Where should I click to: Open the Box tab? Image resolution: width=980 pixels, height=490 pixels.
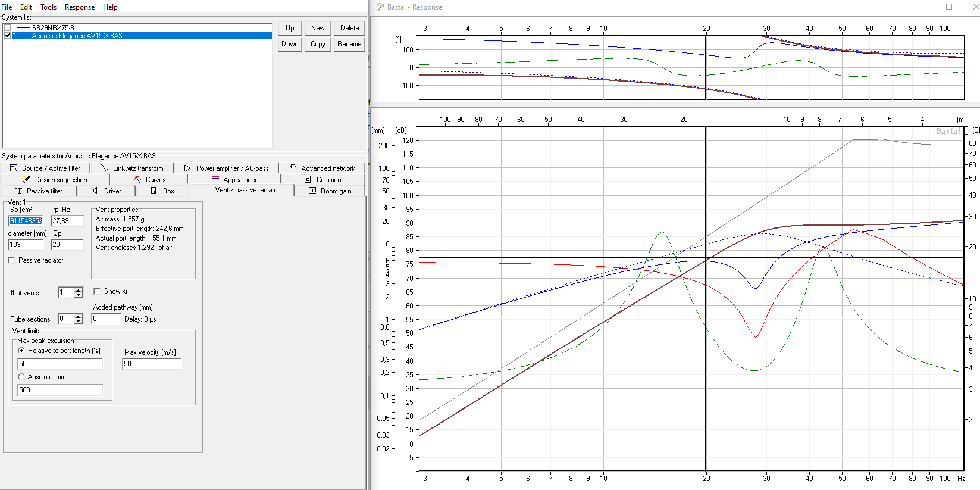pos(162,191)
